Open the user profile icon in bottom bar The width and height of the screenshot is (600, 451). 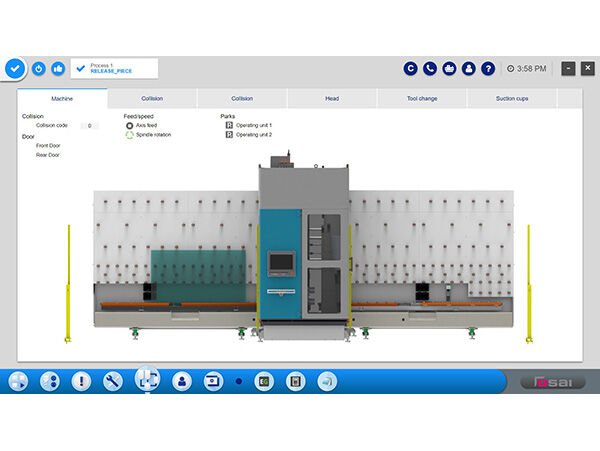coord(181,381)
